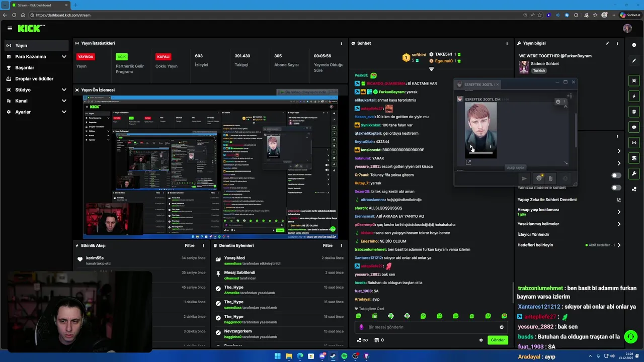Viewport: 644px width, 362px height.
Task: Open the Etkinlik Akışı Filtre dropdown
Action: (190, 246)
